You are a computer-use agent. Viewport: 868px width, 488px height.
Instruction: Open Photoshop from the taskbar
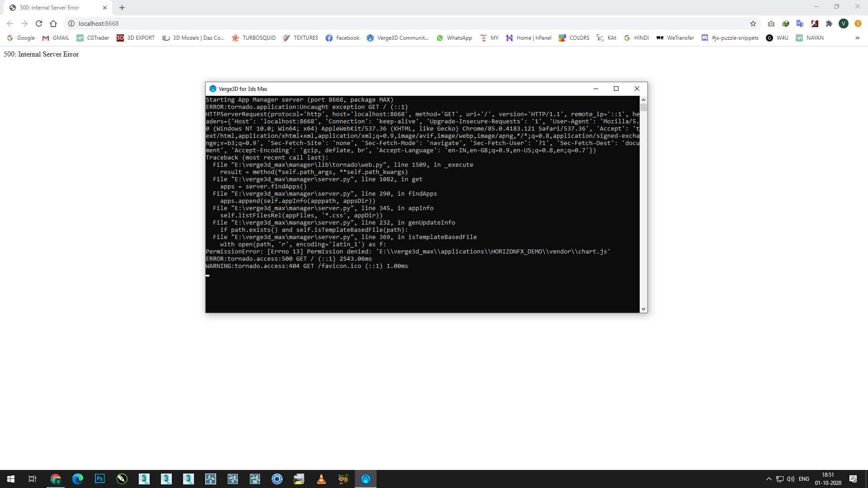point(100,479)
